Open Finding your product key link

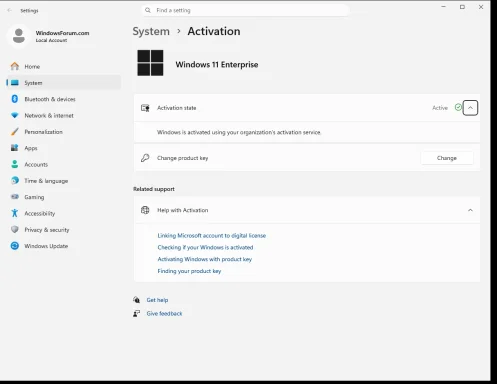(189, 271)
